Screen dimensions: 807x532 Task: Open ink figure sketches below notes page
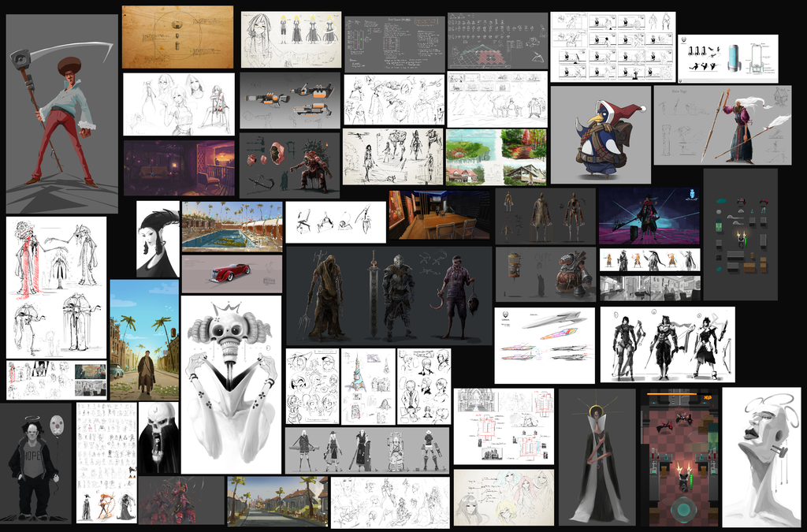point(394,99)
